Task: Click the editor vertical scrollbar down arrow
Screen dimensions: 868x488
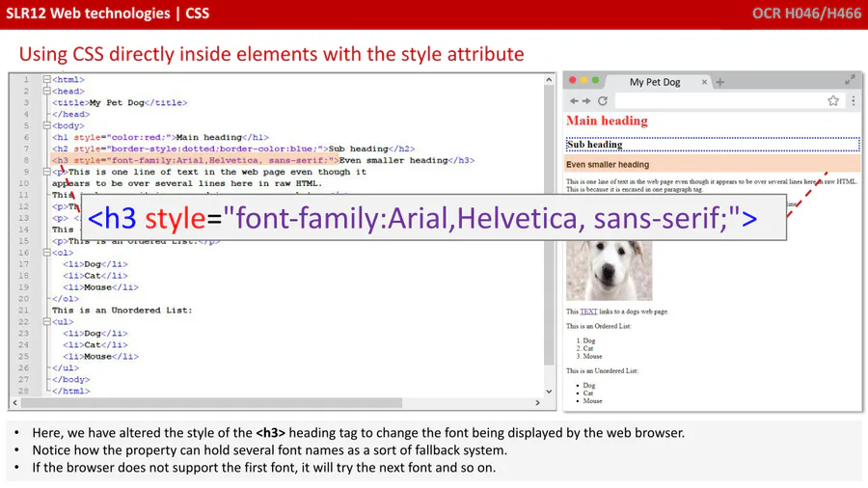Action: coord(550,391)
